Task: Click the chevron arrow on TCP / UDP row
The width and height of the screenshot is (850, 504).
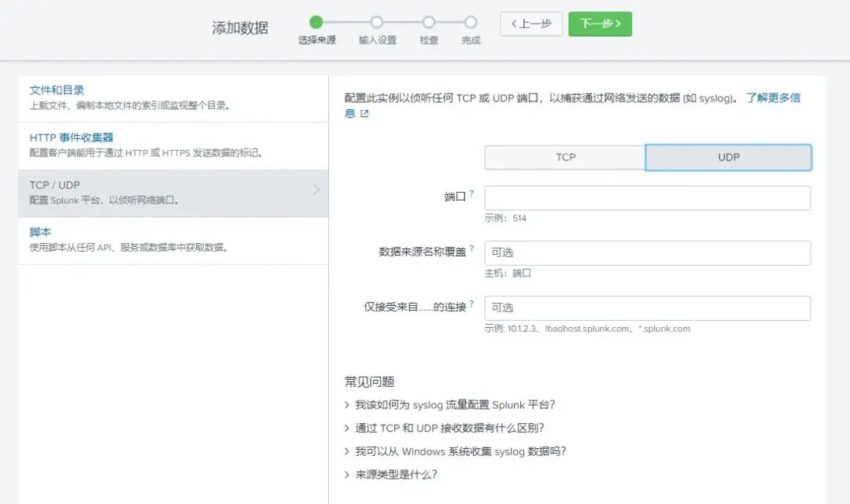Action: click(316, 189)
